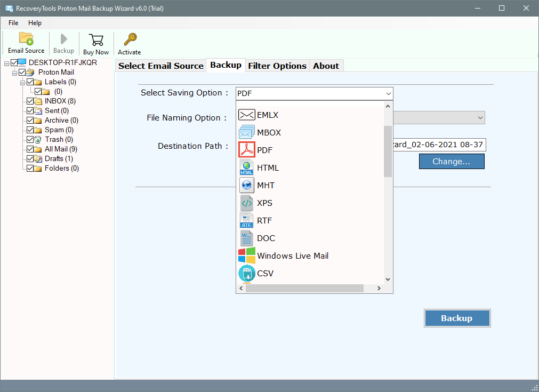
Task: Click the Proton Mail mailbox icon
Action: click(30, 72)
